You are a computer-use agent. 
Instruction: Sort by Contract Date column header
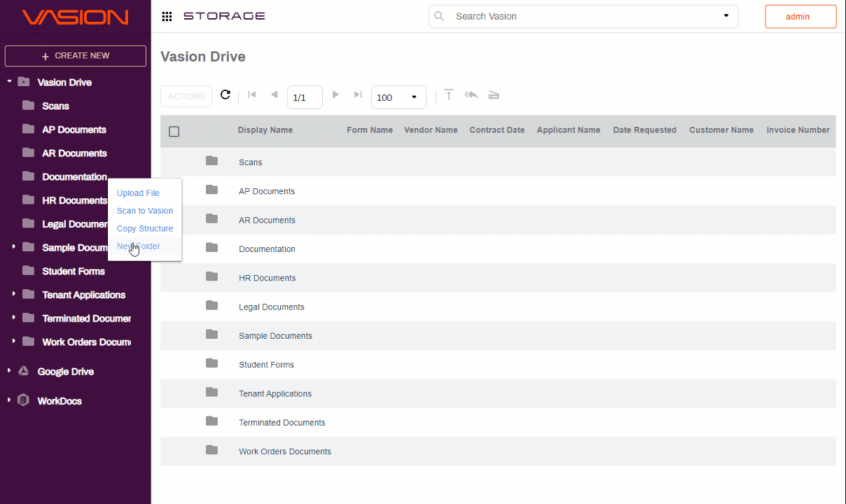497,130
